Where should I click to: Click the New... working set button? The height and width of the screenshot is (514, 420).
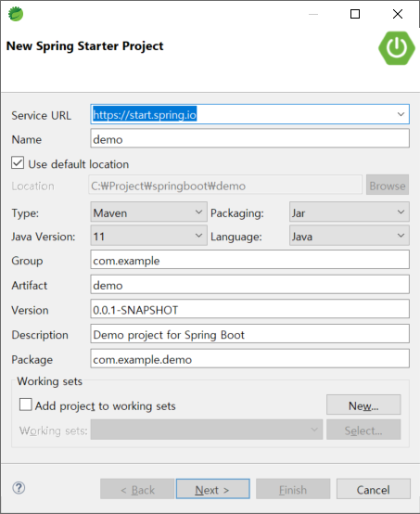click(x=363, y=405)
